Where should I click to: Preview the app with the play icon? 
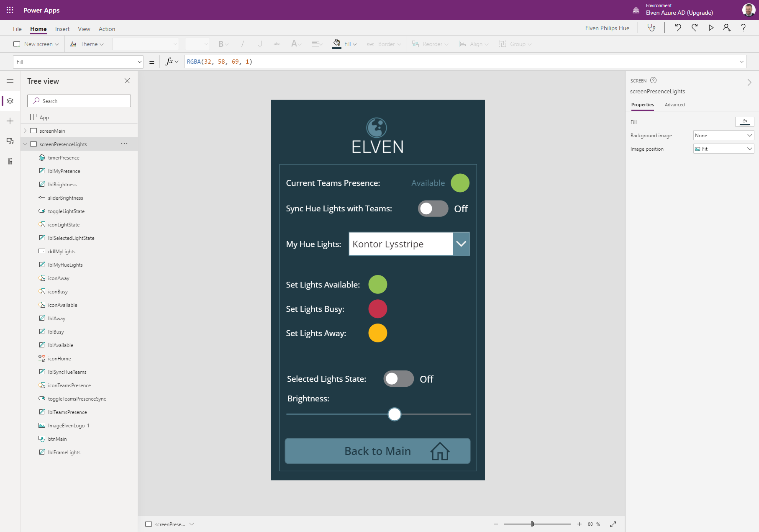[x=711, y=28]
